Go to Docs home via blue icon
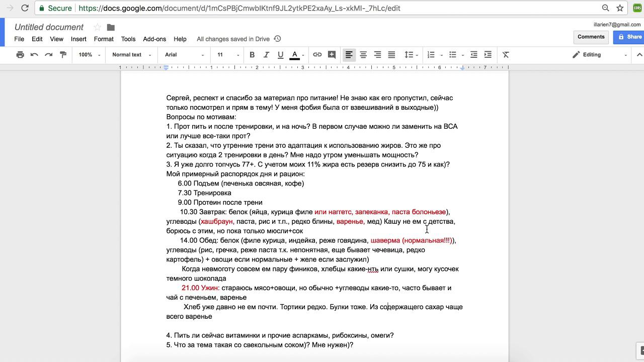The height and width of the screenshot is (362, 644). click(2, 33)
